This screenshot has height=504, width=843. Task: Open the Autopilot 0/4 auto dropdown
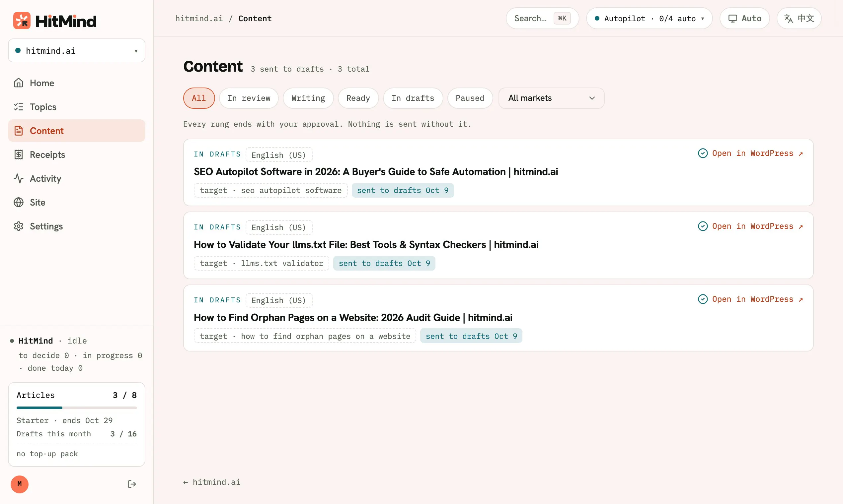pos(649,18)
